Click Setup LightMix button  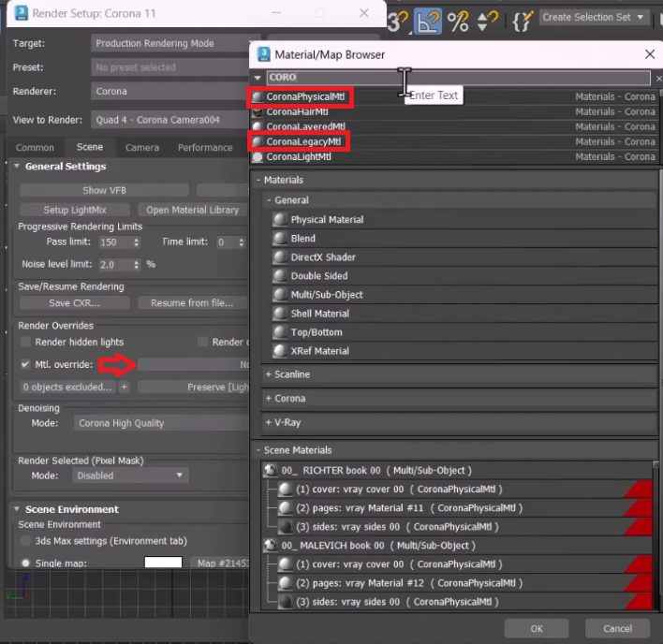tap(75, 210)
